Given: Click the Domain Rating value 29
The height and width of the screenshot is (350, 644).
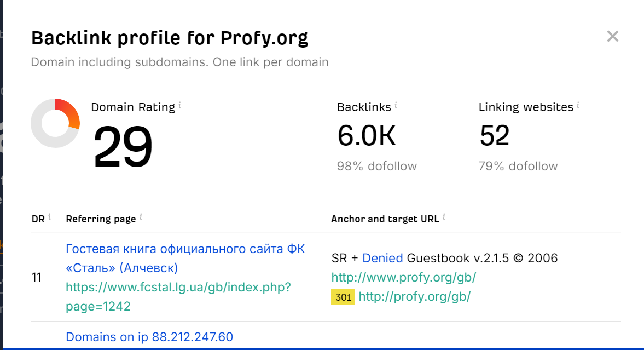Looking at the screenshot, I should pyautogui.click(x=123, y=146).
